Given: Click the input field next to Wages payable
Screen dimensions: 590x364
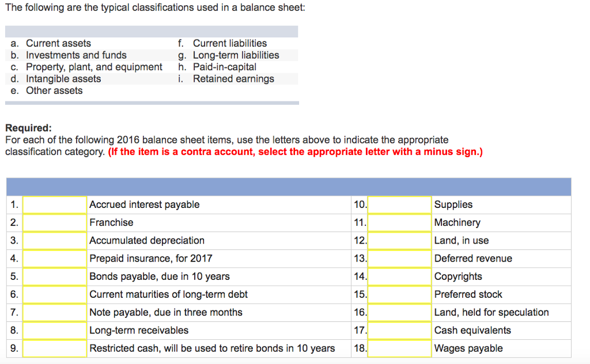Looking at the screenshot, I should click(400, 348).
